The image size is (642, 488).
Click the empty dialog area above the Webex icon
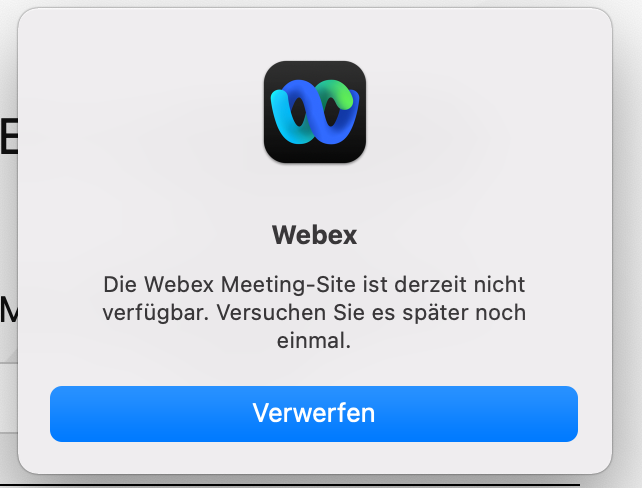coord(314,34)
